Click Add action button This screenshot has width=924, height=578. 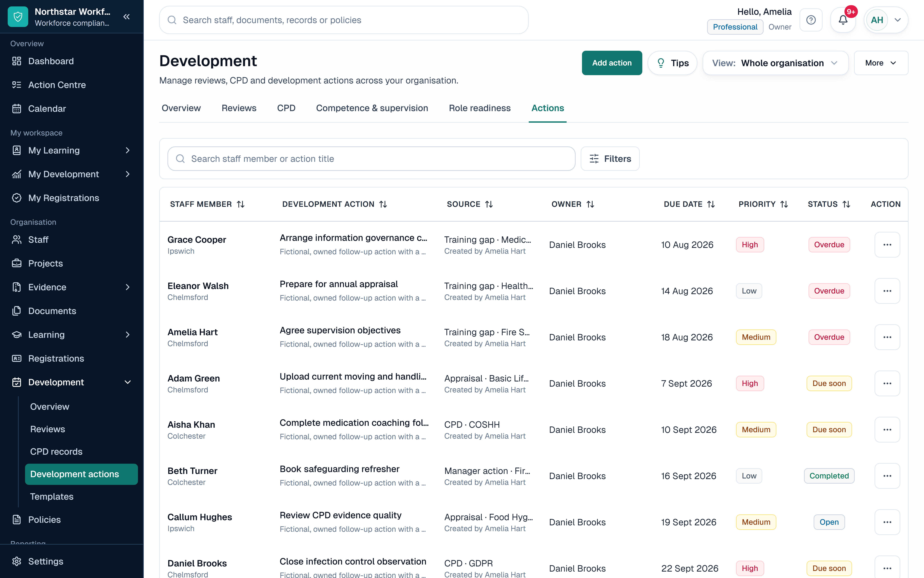point(612,63)
